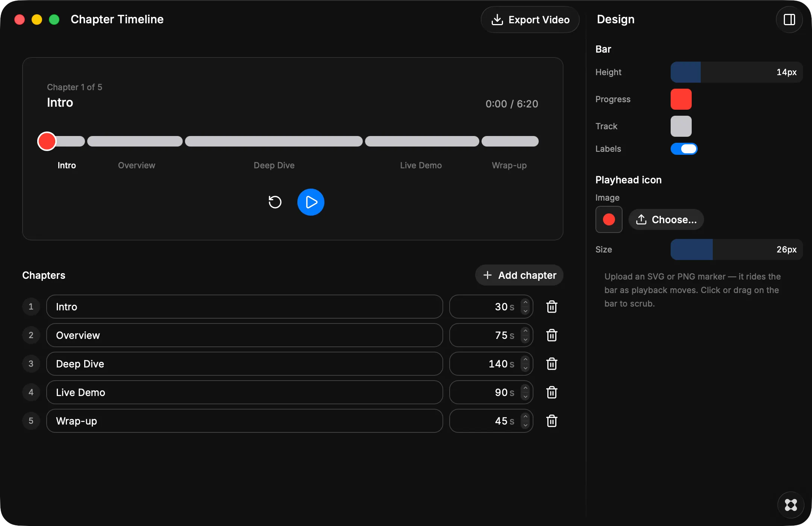Delete the Live Demo chapter
Screen dimensions: 812x526
(552, 392)
